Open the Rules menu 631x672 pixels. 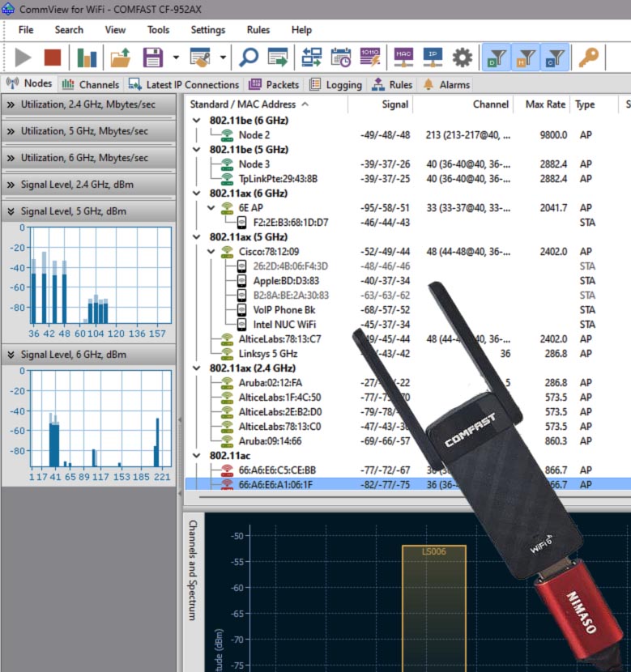(x=258, y=30)
